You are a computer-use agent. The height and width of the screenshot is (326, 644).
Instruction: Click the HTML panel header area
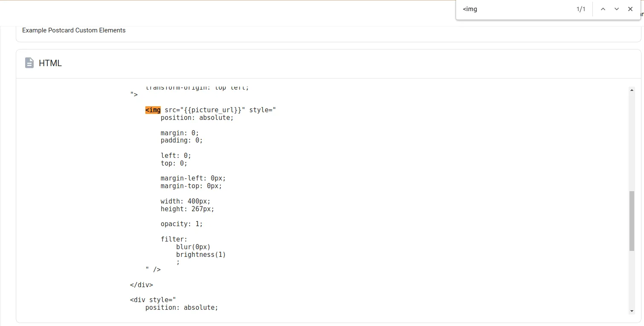point(298,63)
